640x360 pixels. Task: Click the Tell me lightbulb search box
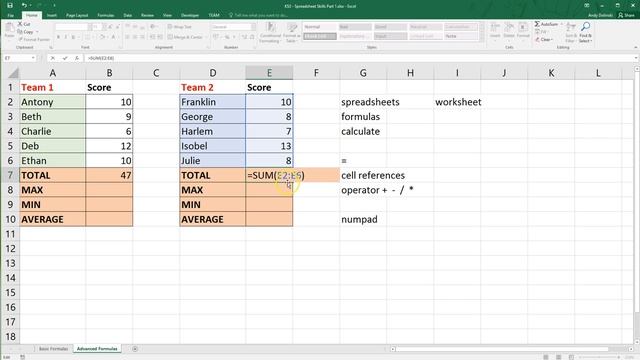pyautogui.click(x=259, y=15)
